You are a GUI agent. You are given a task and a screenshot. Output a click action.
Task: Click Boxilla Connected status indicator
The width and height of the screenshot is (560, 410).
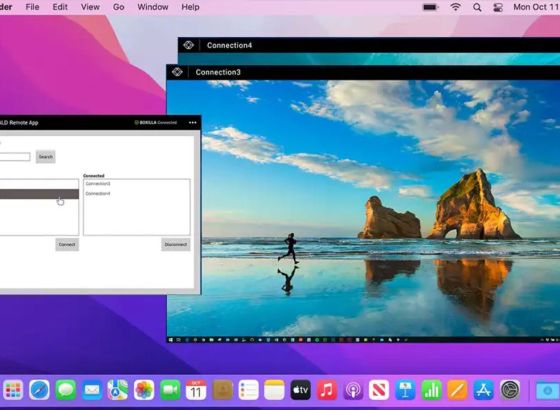point(155,122)
